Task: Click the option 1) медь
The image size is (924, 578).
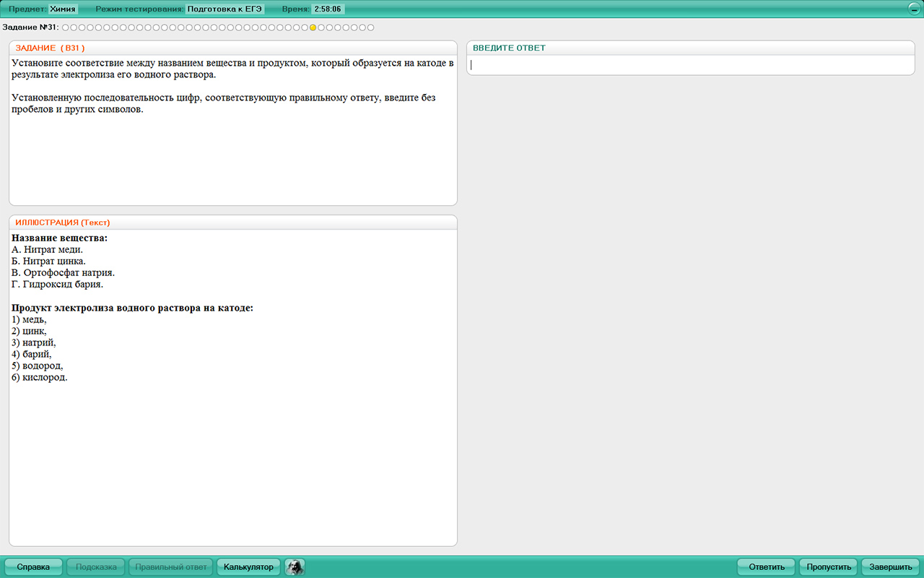Action: (x=30, y=319)
